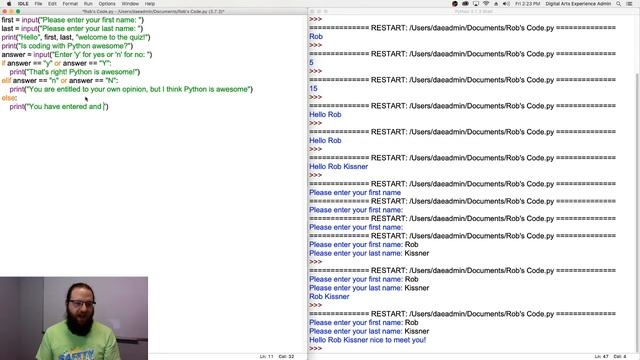Click the volume icon in menu bar

tap(506, 4)
